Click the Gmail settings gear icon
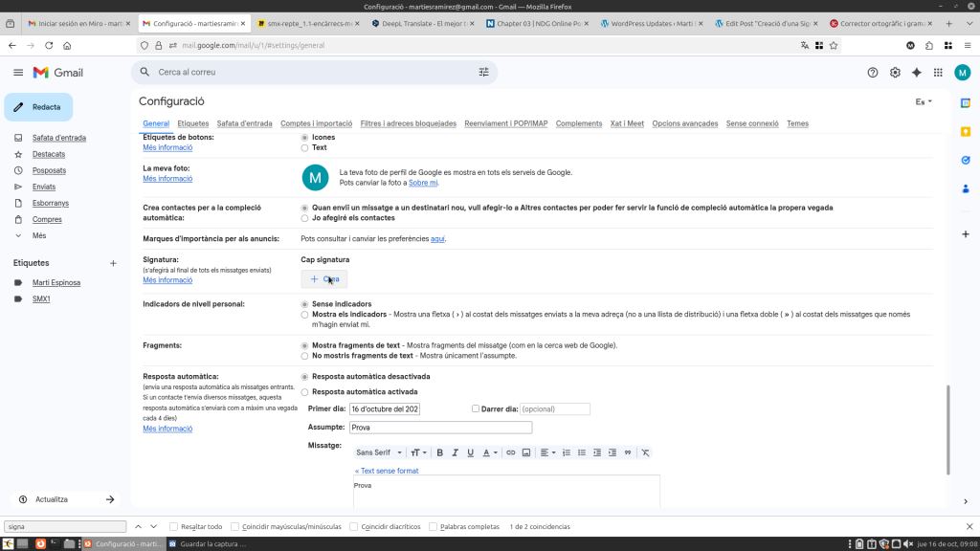 coord(895,72)
